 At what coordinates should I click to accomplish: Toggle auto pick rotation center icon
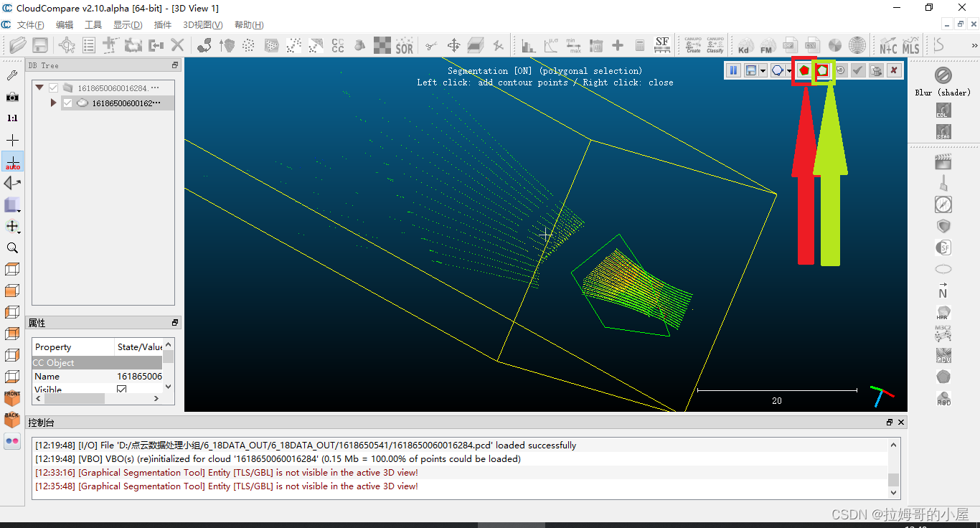point(13,161)
